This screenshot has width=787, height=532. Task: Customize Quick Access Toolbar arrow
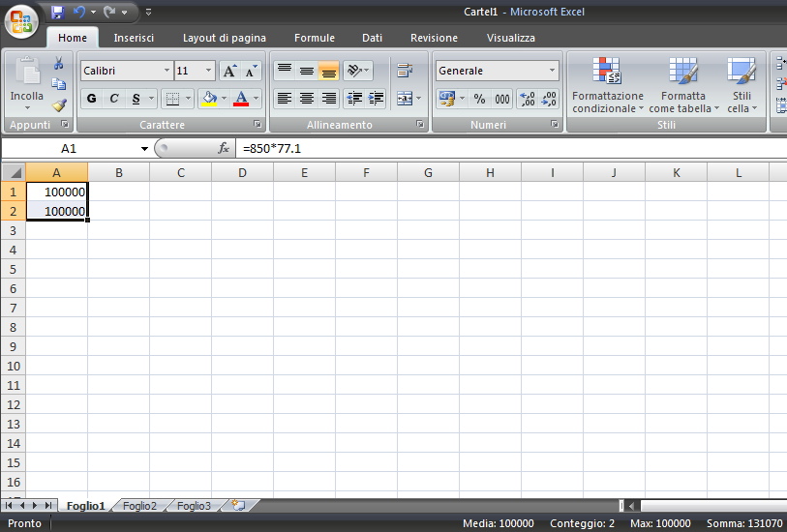(x=148, y=12)
